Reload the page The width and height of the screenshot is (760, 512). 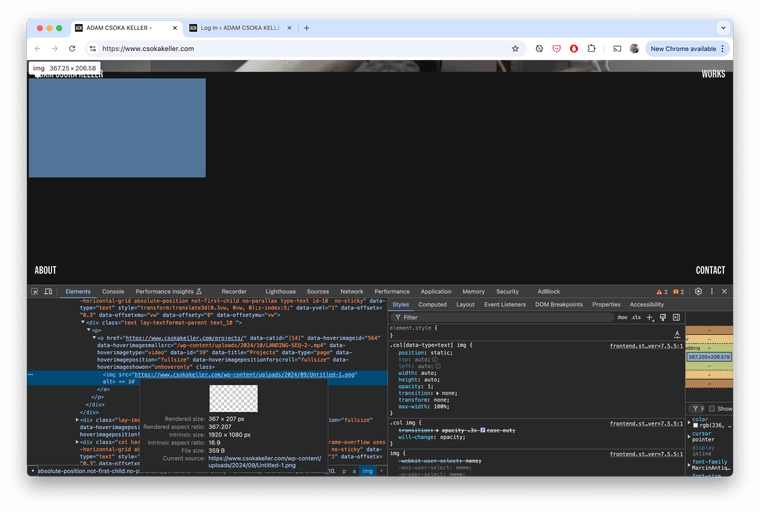(72, 48)
